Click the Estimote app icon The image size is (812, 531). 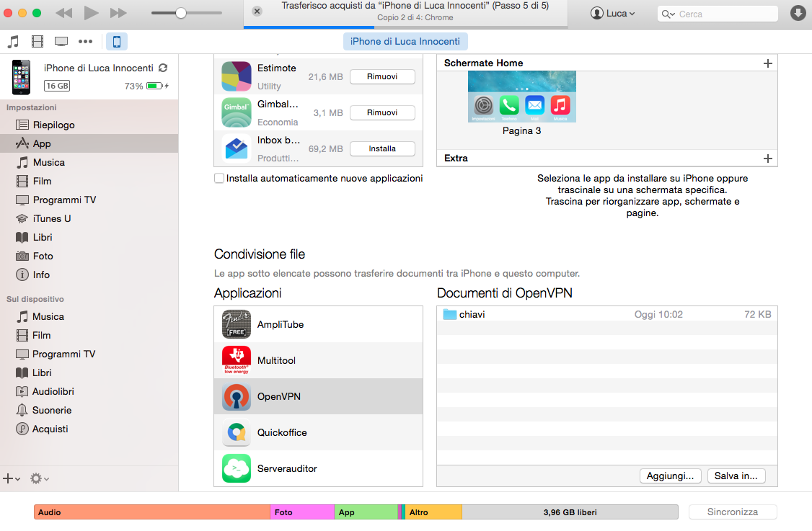236,76
